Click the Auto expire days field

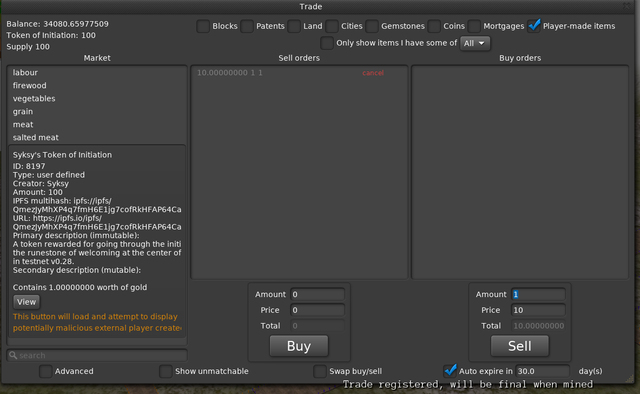point(542,371)
